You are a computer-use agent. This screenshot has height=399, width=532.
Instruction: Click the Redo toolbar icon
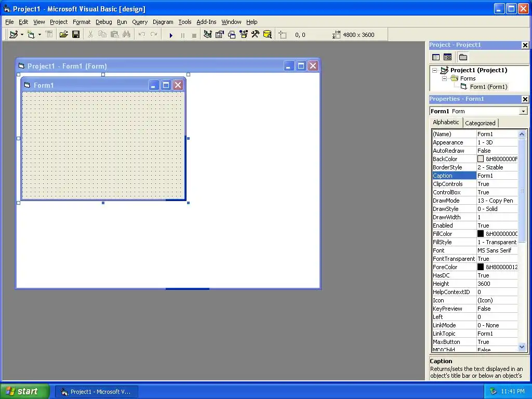[154, 34]
